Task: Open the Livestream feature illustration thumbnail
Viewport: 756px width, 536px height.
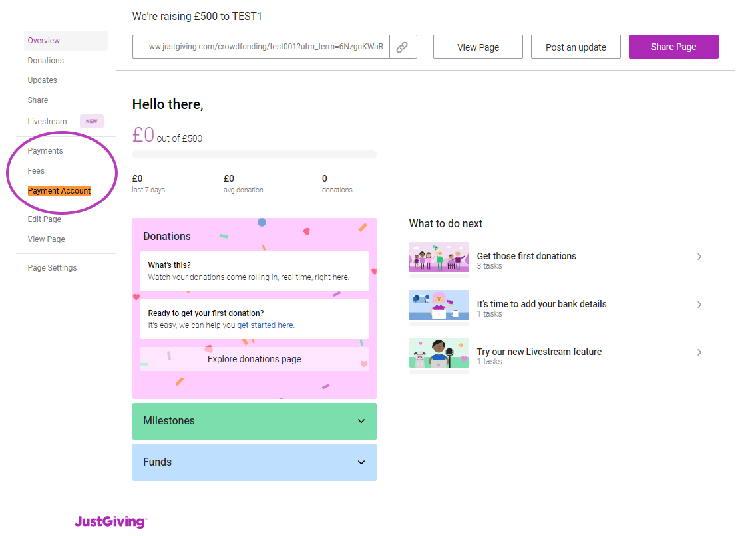Action: 439,352
